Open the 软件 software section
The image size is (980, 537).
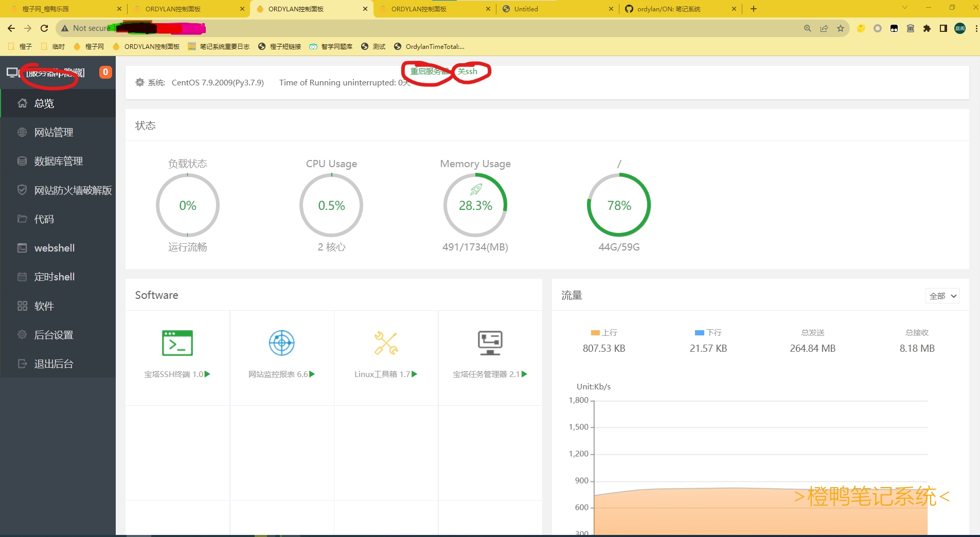pos(44,306)
